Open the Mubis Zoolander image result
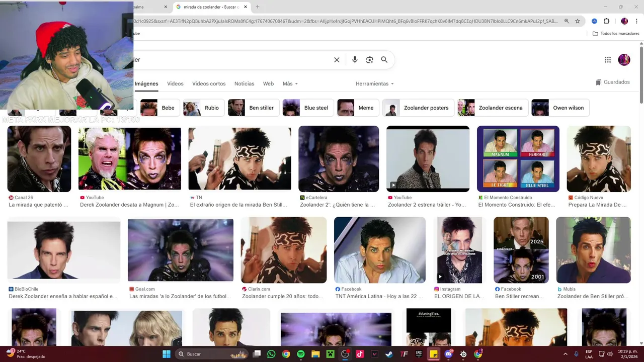The width and height of the screenshot is (644, 362). coord(593,250)
